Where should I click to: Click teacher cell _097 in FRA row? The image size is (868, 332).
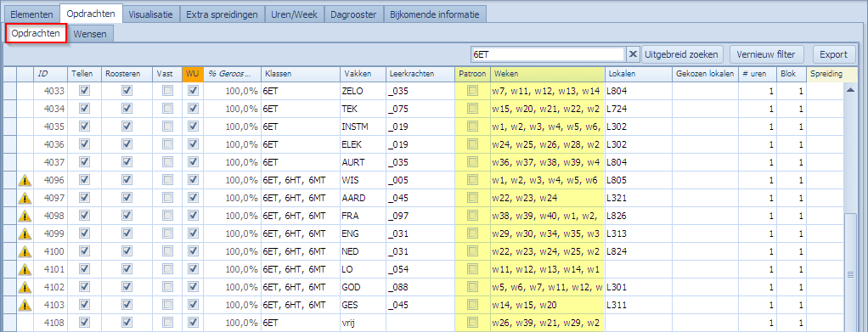(x=420, y=216)
